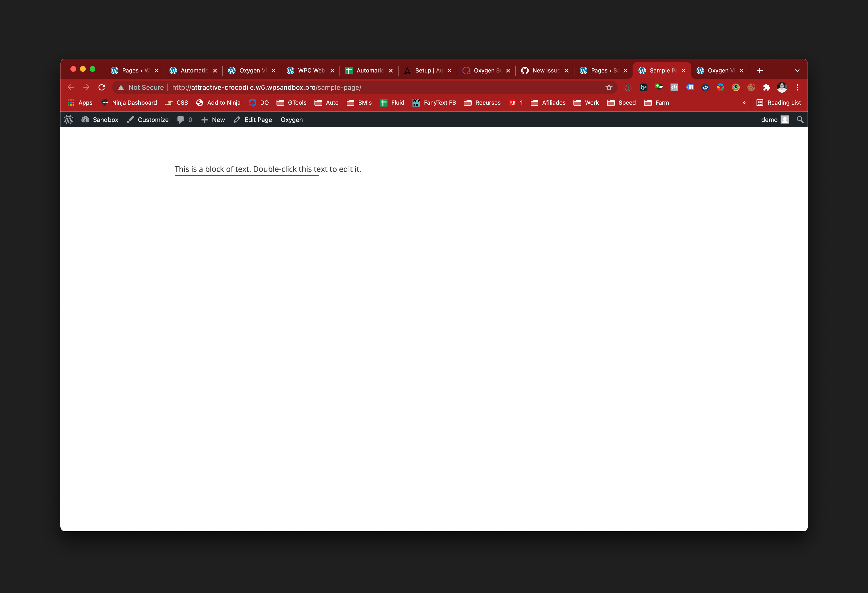This screenshot has height=593, width=868.
Task: Expand the hidden bookmarks chevron
Action: click(x=744, y=103)
